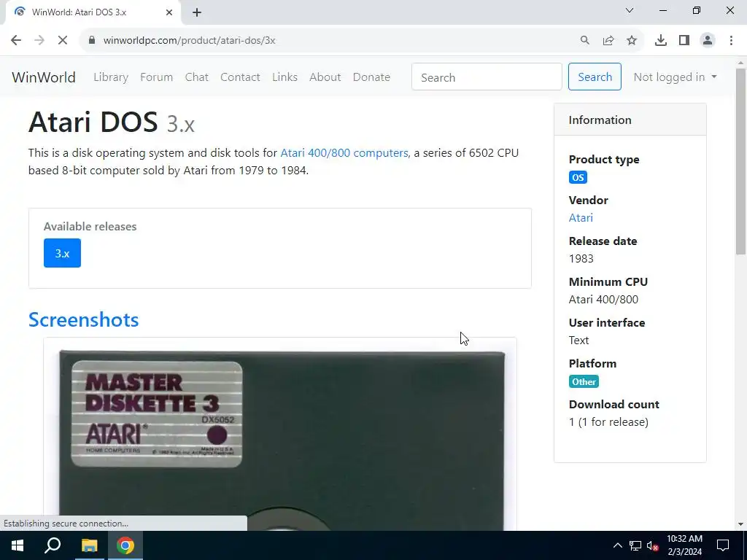Viewport: 747px width, 560px height.
Task: Select the 3.x release button
Action: 63,253
